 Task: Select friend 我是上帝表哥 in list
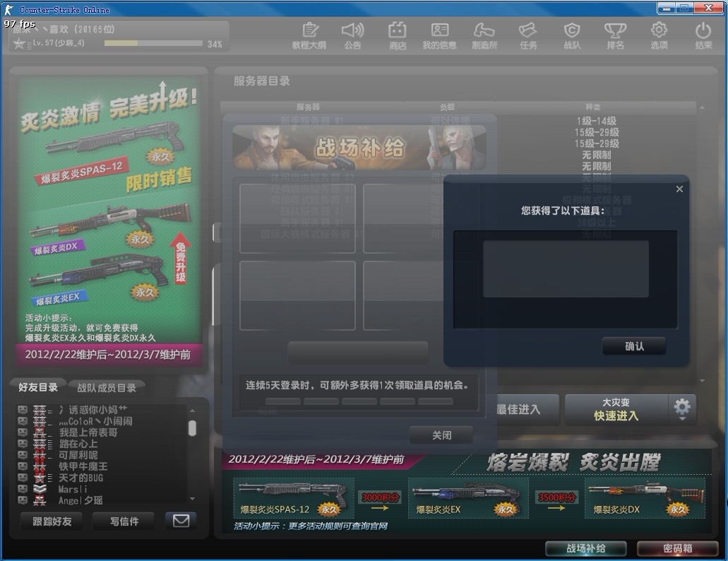(101, 432)
